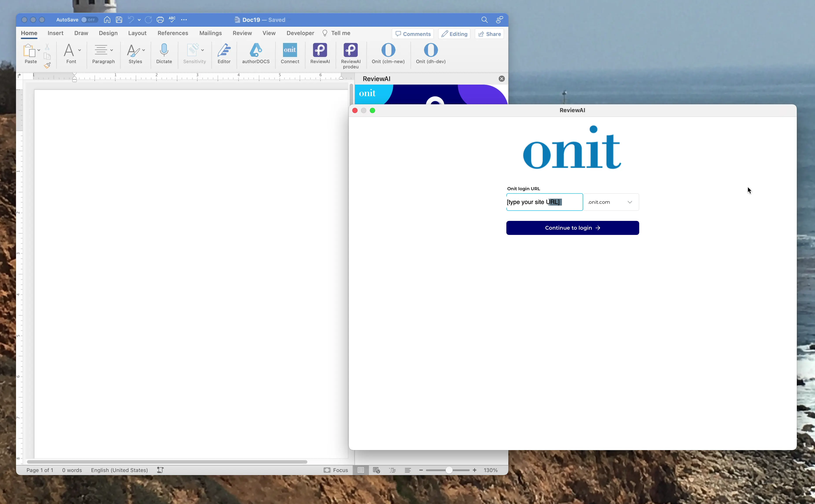Select Print Layout view
Viewport: 815px width, 504px height.
pos(360,470)
